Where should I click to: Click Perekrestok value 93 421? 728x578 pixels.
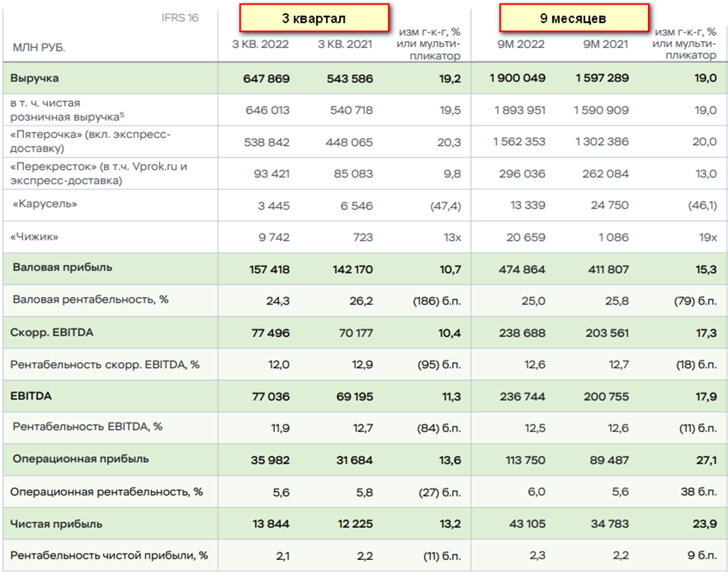click(271, 174)
